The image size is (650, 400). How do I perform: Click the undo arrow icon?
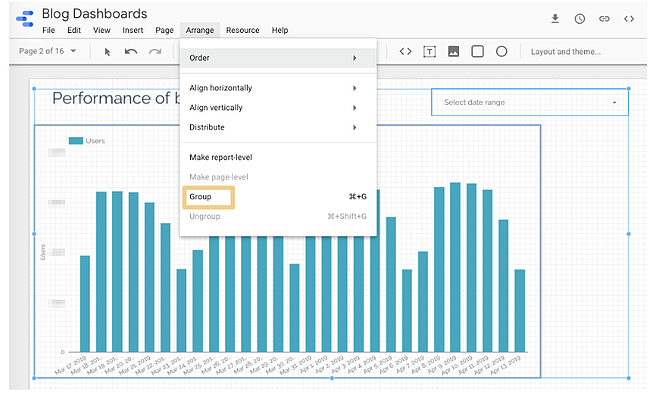point(131,51)
